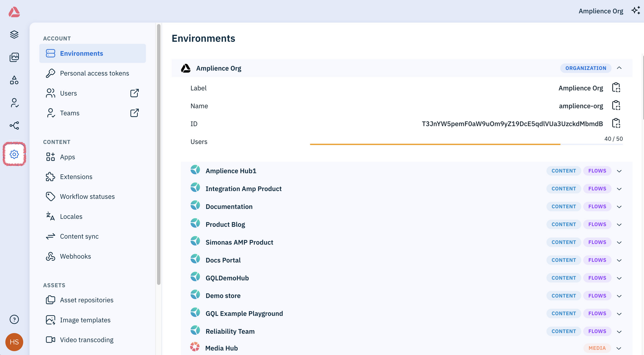The image size is (644, 355).
Task: Open the settings gear icon in the left rail
Action: tap(14, 154)
